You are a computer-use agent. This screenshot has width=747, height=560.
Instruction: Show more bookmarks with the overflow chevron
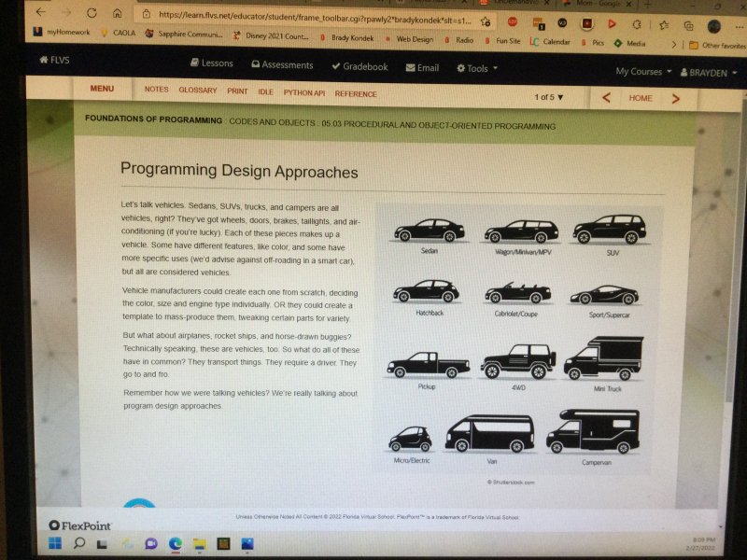point(673,45)
